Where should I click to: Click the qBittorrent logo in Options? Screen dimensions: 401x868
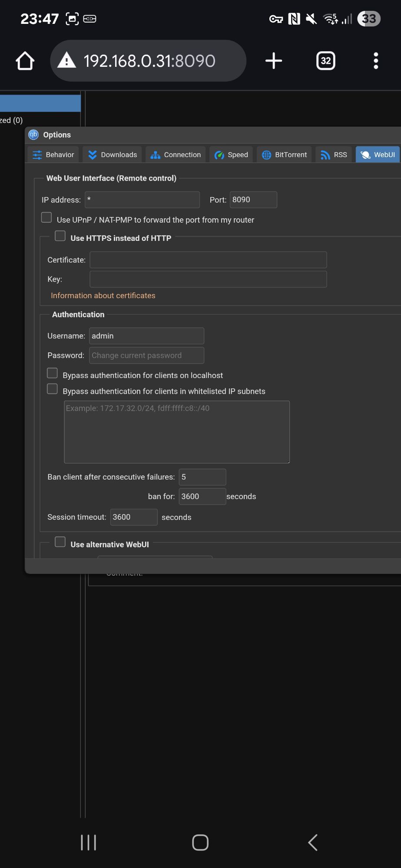pyautogui.click(x=33, y=135)
